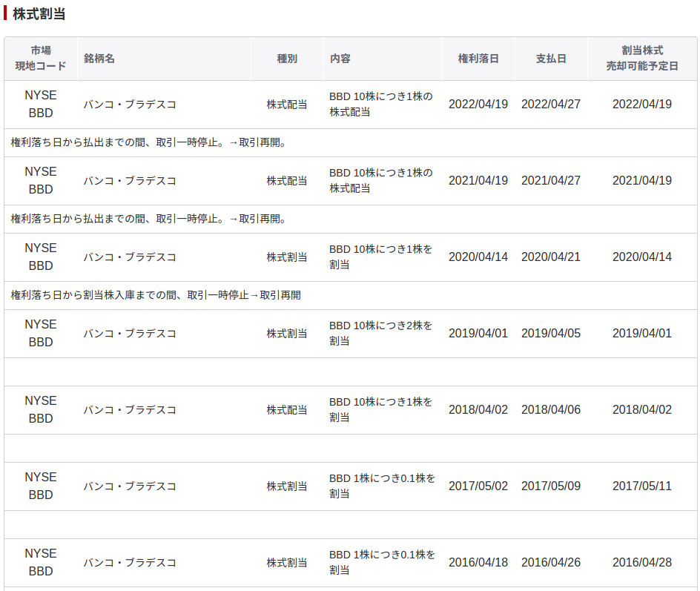Click payment date 2022/04/27
Image resolution: width=700 pixels, height=591 pixels.
click(x=551, y=105)
